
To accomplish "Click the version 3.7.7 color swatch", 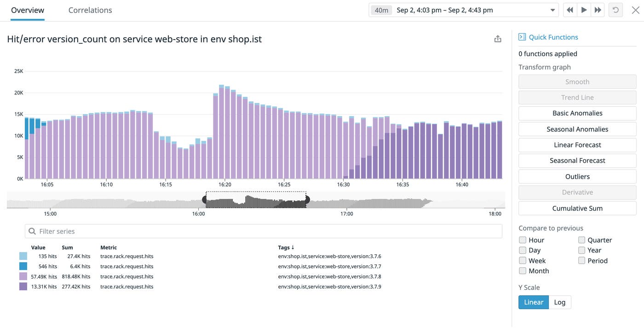I will [x=23, y=266].
